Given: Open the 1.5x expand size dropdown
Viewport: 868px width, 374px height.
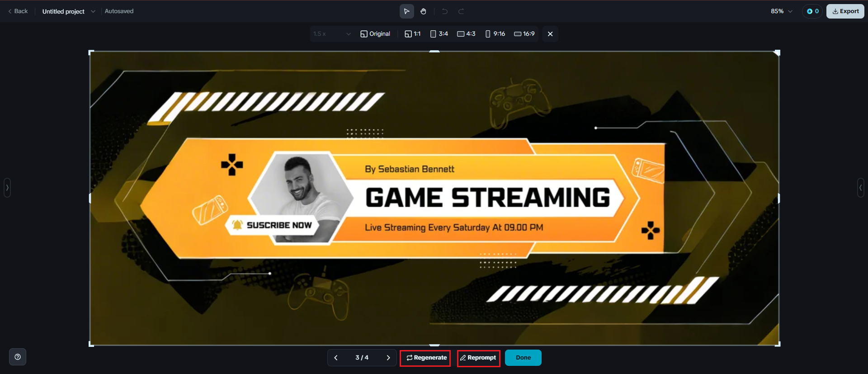Looking at the screenshot, I should point(332,34).
